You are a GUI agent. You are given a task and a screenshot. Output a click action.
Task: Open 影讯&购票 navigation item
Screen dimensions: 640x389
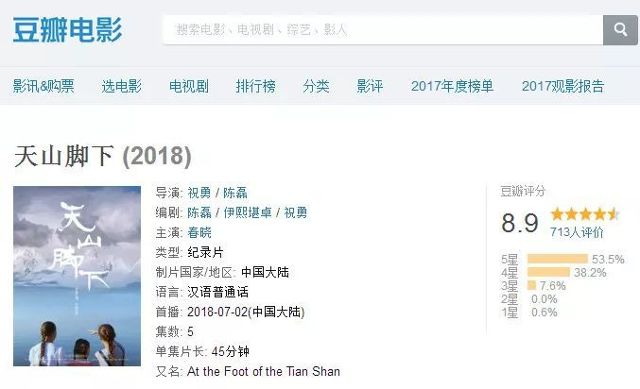[x=43, y=86]
